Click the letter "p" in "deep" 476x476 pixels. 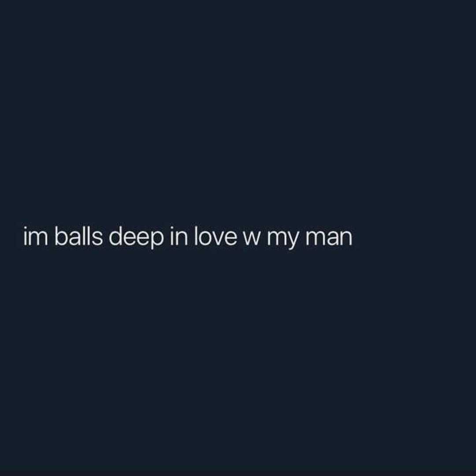coord(156,241)
